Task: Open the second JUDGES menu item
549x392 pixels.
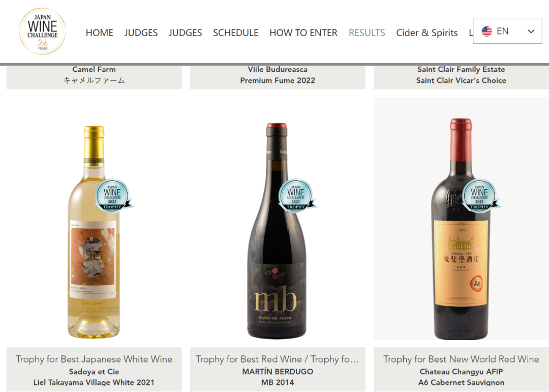Action: click(x=185, y=33)
